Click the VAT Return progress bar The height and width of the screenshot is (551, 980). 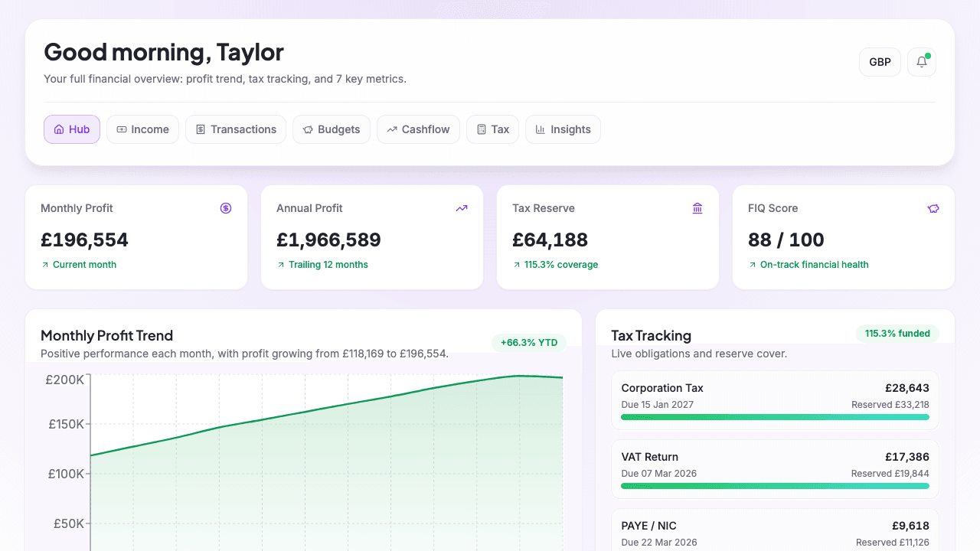point(775,486)
